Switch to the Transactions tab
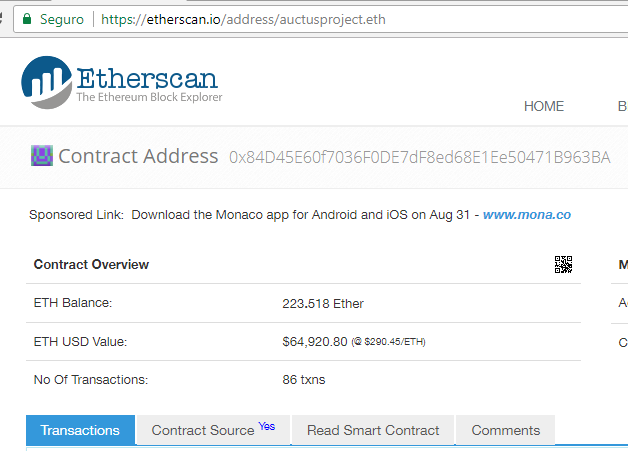Screen dimensions: 628x451 pos(80,430)
